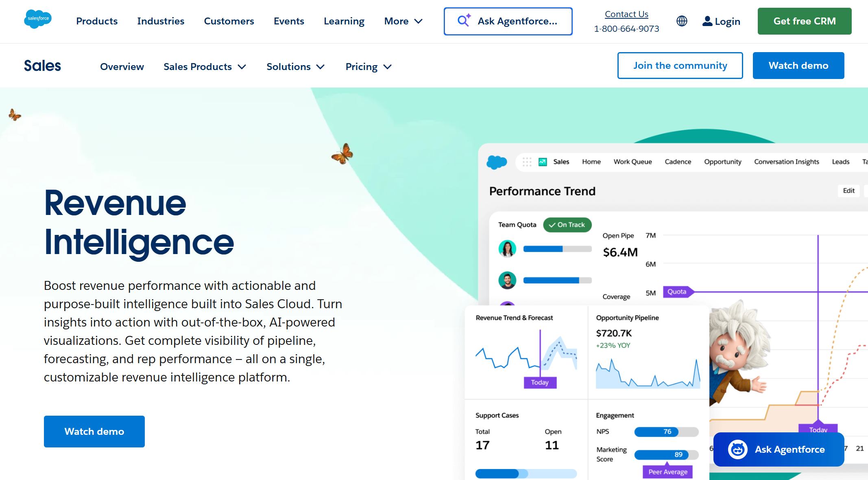The height and width of the screenshot is (480, 868).
Task: Click the Salesforce cloud icon inside the dashboard mockup
Action: (x=496, y=162)
